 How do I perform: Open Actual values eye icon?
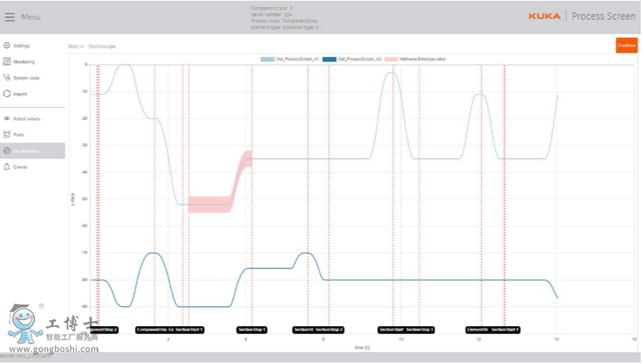tap(7, 119)
